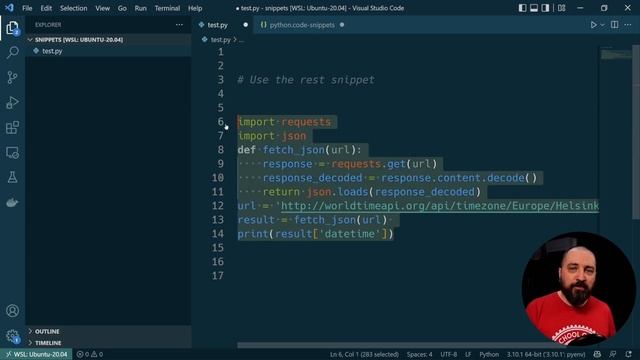
Task: Open the Terminal menu
Action: pyautogui.click(x=167, y=8)
